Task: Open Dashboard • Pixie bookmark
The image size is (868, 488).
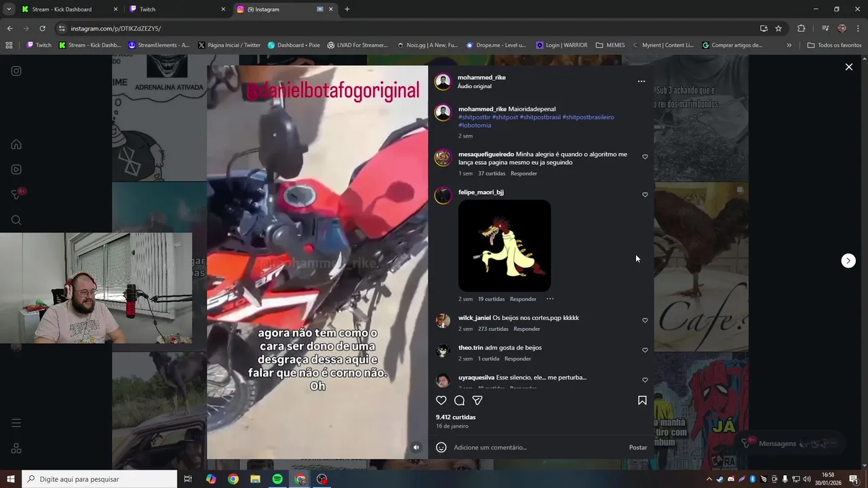Action: pyautogui.click(x=294, y=45)
